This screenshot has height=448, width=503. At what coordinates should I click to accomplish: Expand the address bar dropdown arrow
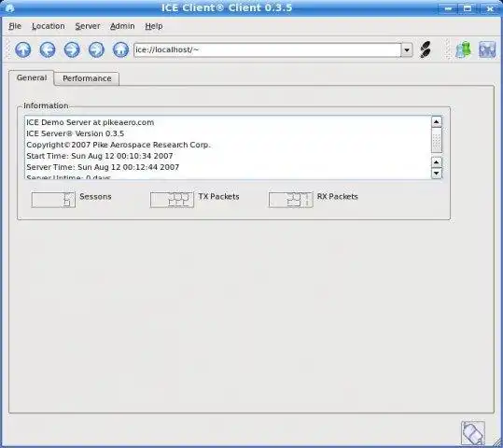click(x=407, y=50)
